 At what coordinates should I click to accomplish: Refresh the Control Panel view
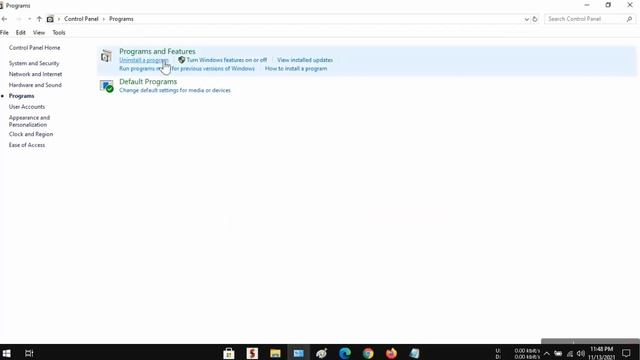(x=535, y=19)
